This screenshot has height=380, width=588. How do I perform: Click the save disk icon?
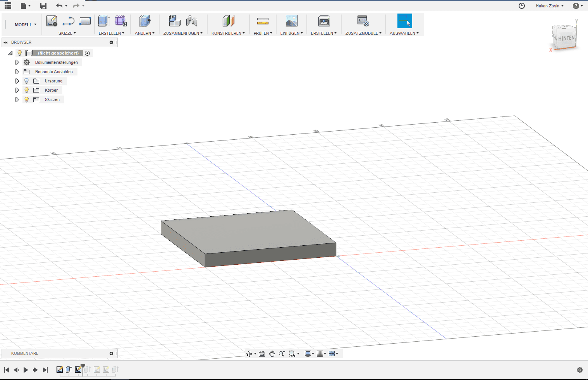pos(43,6)
